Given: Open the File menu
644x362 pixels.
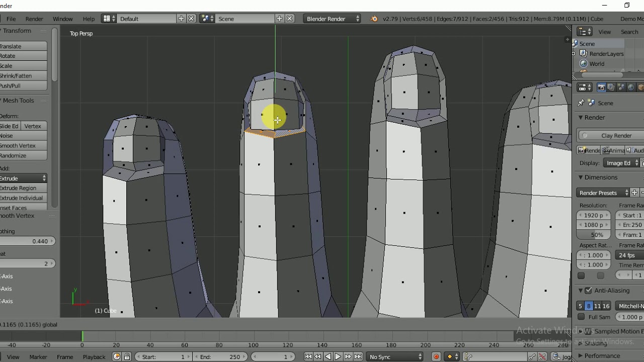Looking at the screenshot, I should [11, 19].
